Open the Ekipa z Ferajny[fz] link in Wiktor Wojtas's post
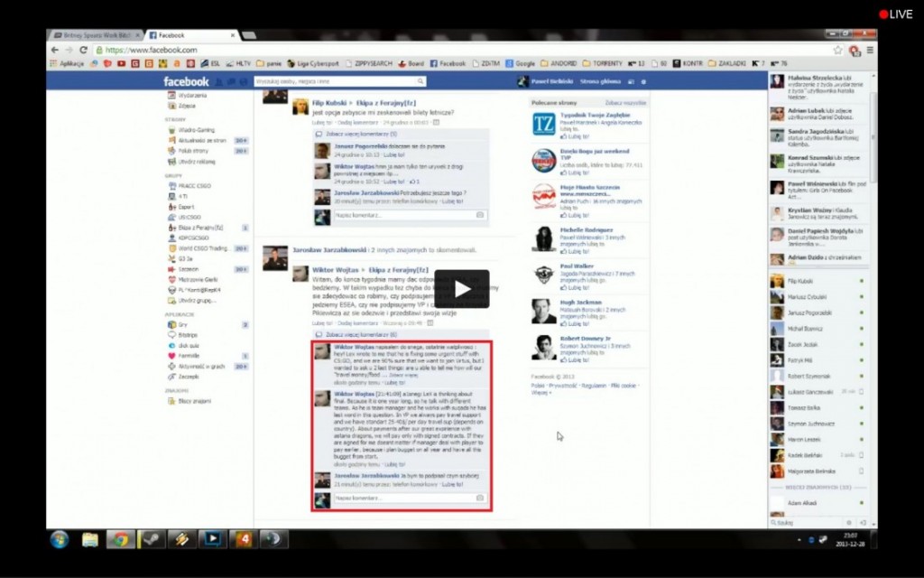Image resolution: width=924 pixels, height=578 pixels. (x=398, y=270)
